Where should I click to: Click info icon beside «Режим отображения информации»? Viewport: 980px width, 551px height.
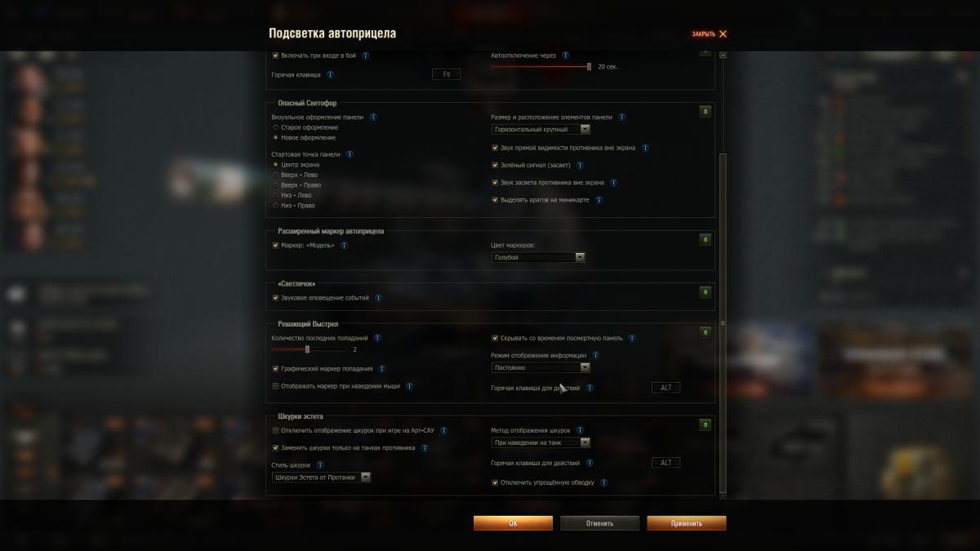coord(595,355)
